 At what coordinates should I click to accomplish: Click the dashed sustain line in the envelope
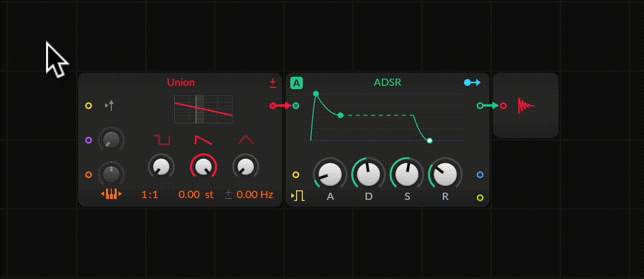pyautogui.click(x=379, y=115)
